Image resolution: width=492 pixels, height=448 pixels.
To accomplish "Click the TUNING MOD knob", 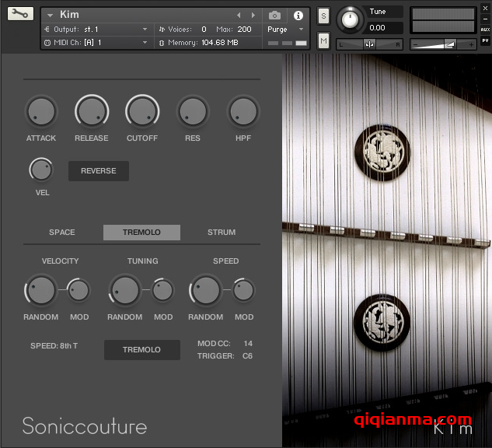I will coord(162,290).
